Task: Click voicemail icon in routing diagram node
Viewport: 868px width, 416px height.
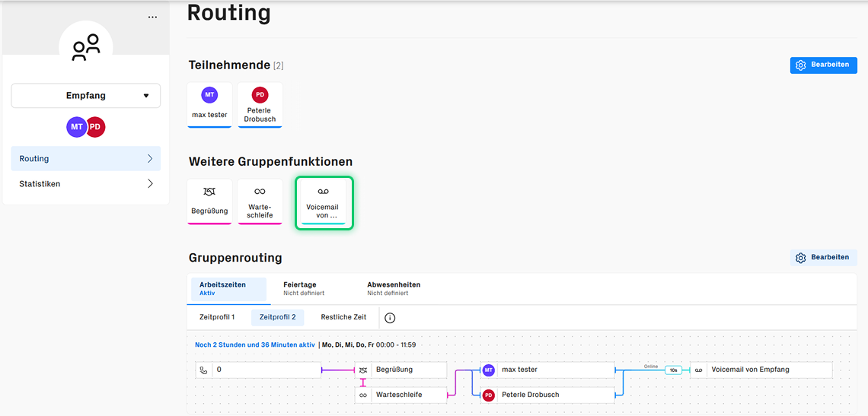Action: pyautogui.click(x=699, y=370)
